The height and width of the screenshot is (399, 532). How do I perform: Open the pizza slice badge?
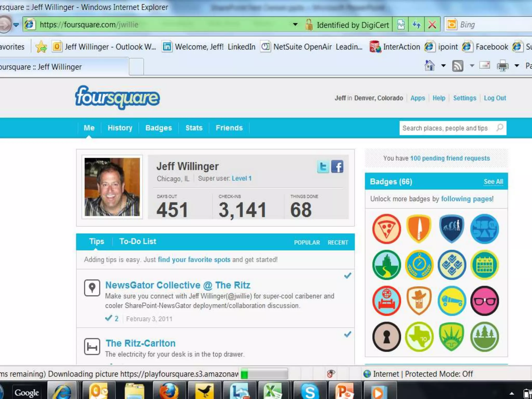pyautogui.click(x=386, y=229)
